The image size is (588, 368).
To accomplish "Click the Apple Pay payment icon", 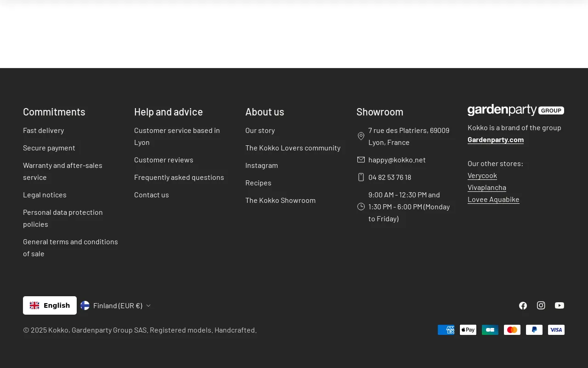I will (468, 330).
